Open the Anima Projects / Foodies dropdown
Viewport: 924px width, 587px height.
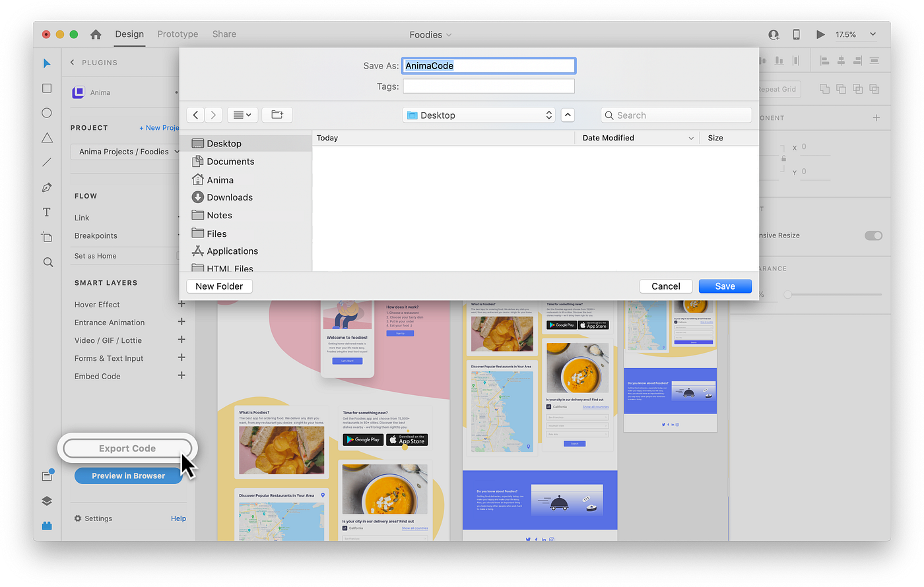(125, 152)
